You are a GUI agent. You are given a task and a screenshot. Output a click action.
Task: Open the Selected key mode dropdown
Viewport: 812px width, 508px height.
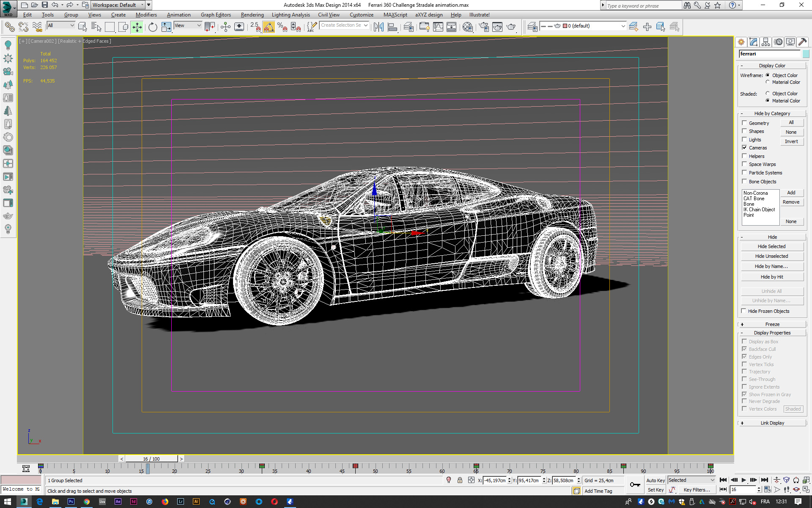[x=691, y=480]
